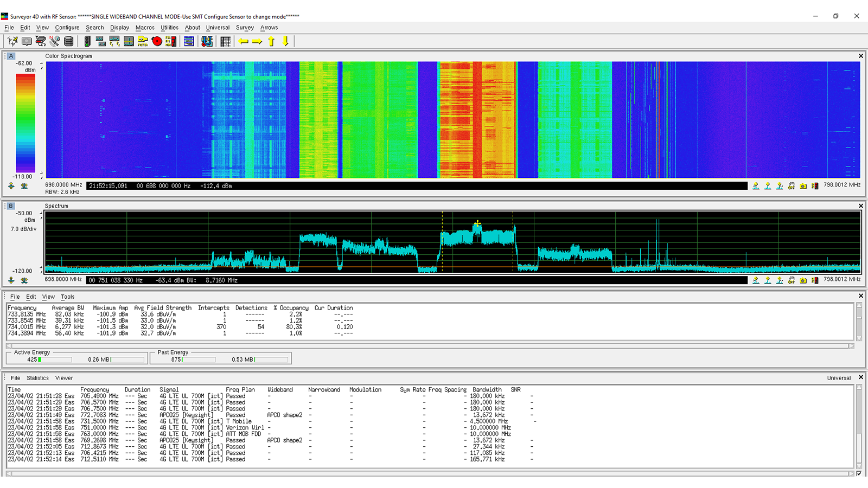Image resolution: width=868 pixels, height=488 pixels.
Task: Click the spectrogram color scale legend
Action: coord(25,123)
